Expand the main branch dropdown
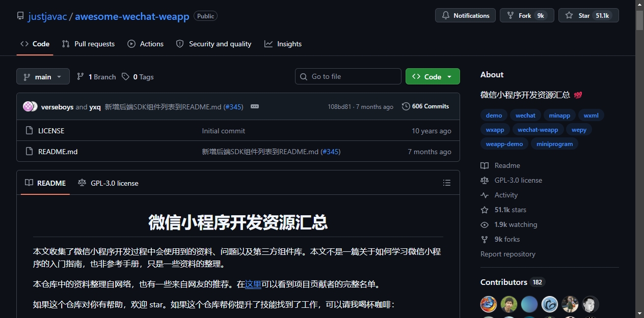This screenshot has width=644, height=318. (43, 76)
